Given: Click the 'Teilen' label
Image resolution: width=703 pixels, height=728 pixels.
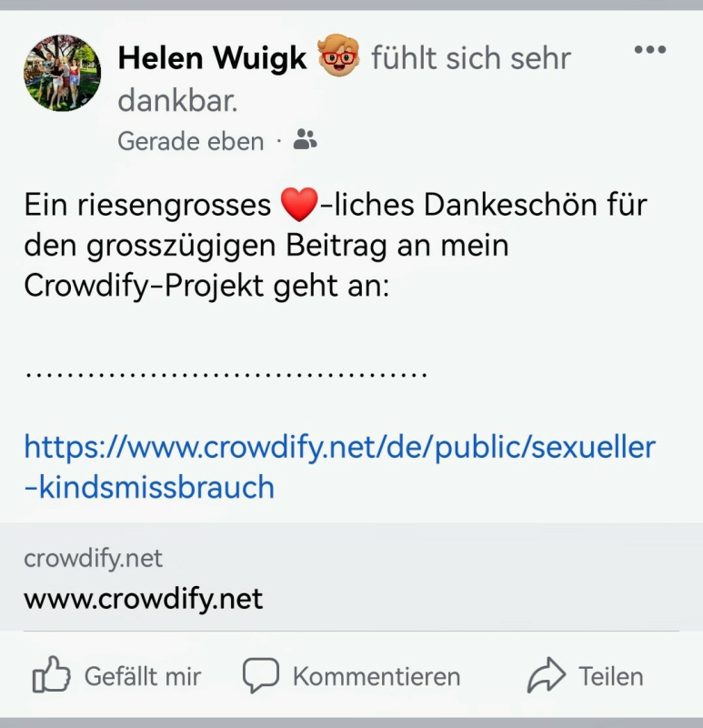Looking at the screenshot, I should coord(610,676).
